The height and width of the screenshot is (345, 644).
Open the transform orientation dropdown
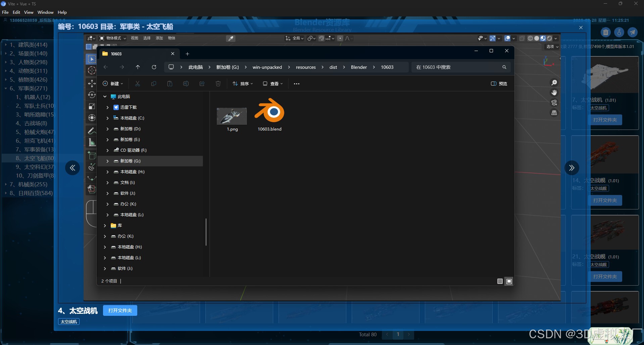pyautogui.click(x=295, y=38)
